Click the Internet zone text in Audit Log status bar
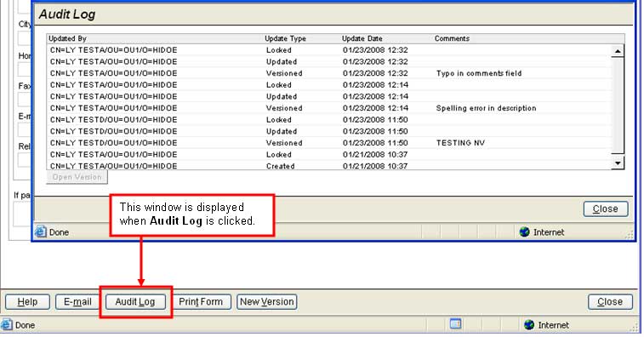The image size is (644, 337). pos(549,232)
